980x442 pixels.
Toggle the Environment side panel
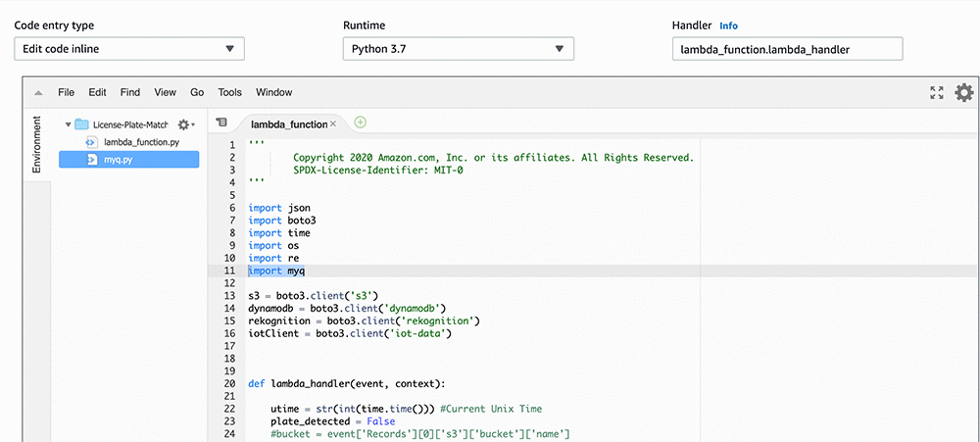pyautogui.click(x=37, y=144)
